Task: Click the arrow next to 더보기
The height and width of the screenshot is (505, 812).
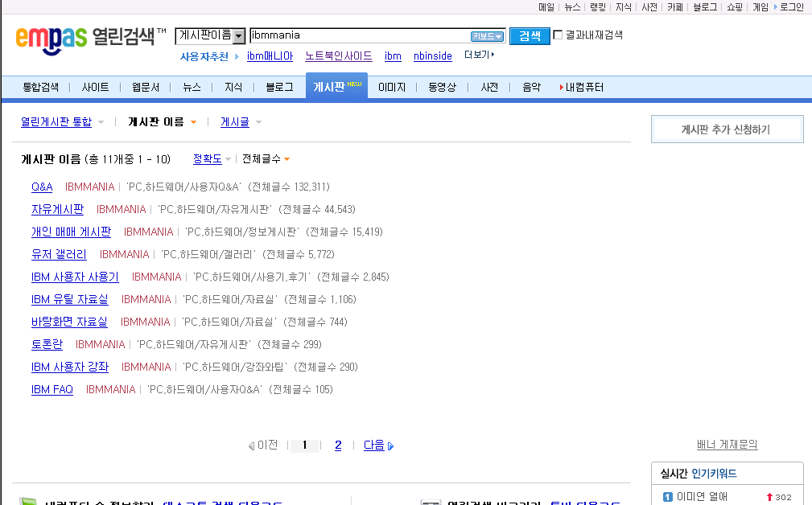Action: coord(493,55)
